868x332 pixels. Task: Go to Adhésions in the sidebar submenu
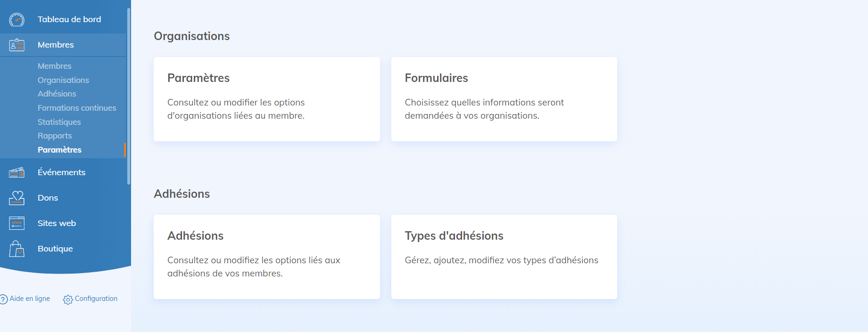pos(57,94)
